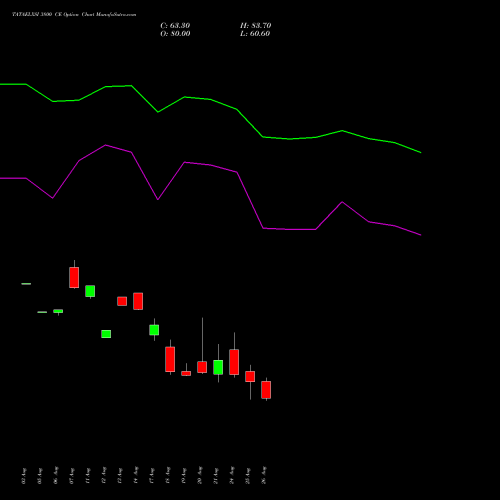This screenshot has height=500, width=500.
Task: Click the red candlestick above 07 Aug
Action: point(74,277)
